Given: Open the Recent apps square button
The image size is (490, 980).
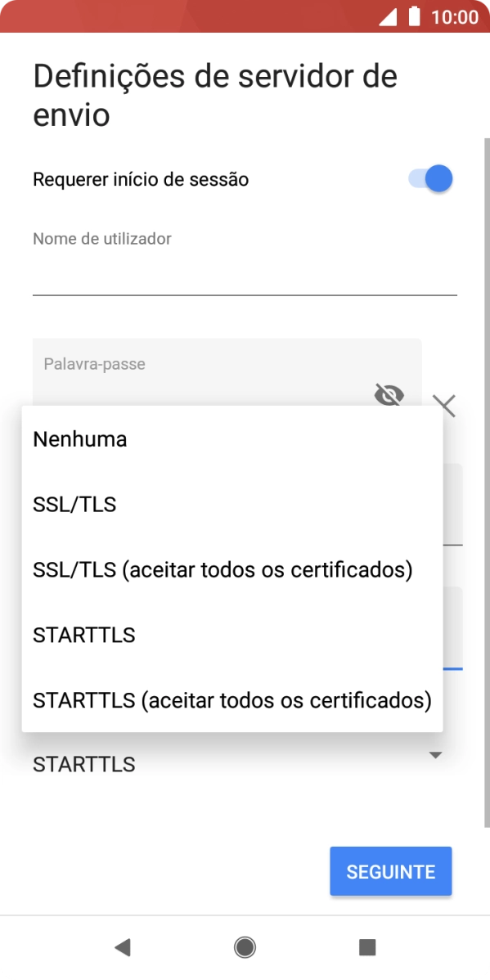Looking at the screenshot, I should point(367,947).
